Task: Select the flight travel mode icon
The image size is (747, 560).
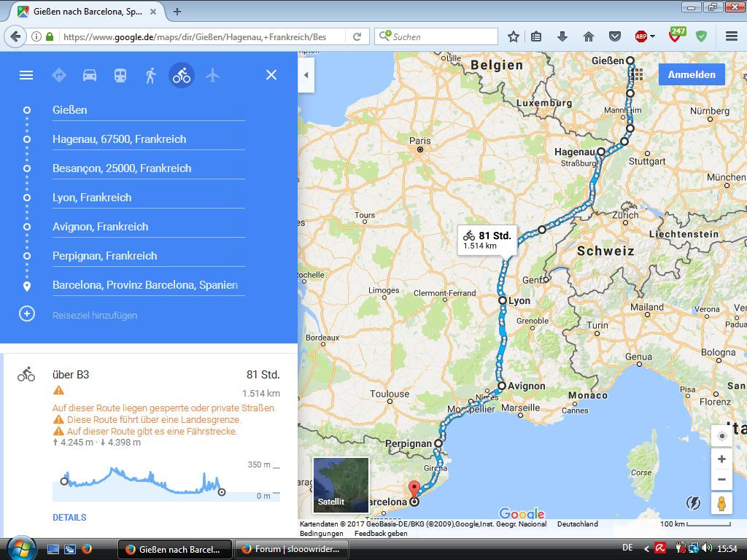Action: pyautogui.click(x=212, y=75)
